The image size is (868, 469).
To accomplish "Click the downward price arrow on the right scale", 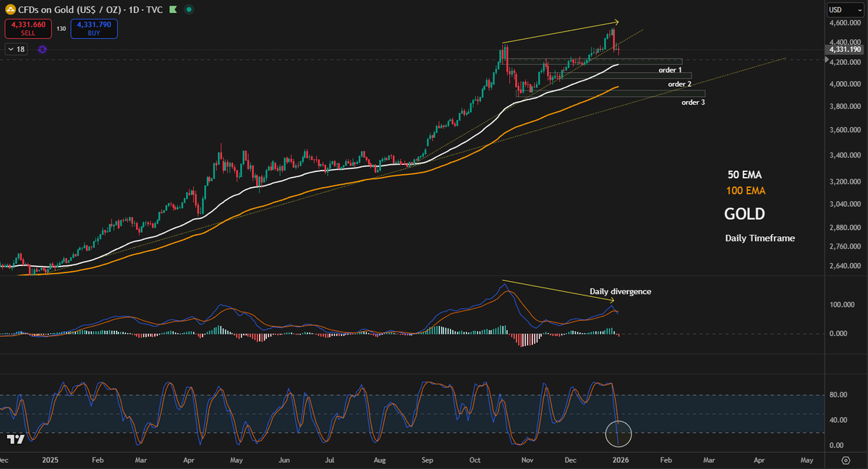I will [827, 61].
